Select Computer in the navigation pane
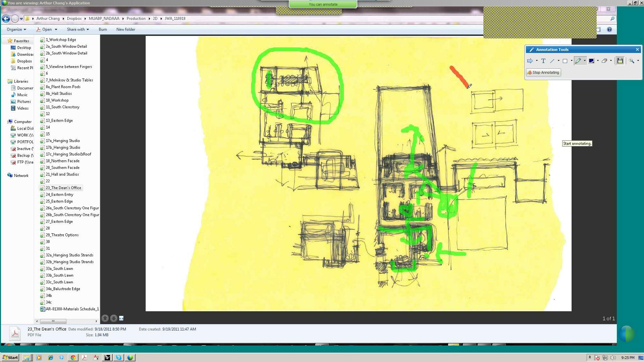This screenshot has height=362, width=644. 20,122
